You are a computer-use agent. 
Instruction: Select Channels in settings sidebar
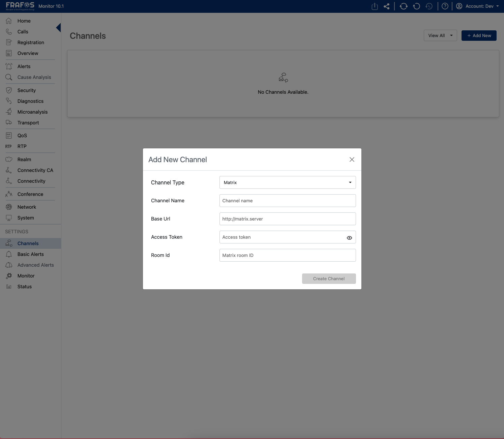[x=30, y=243]
